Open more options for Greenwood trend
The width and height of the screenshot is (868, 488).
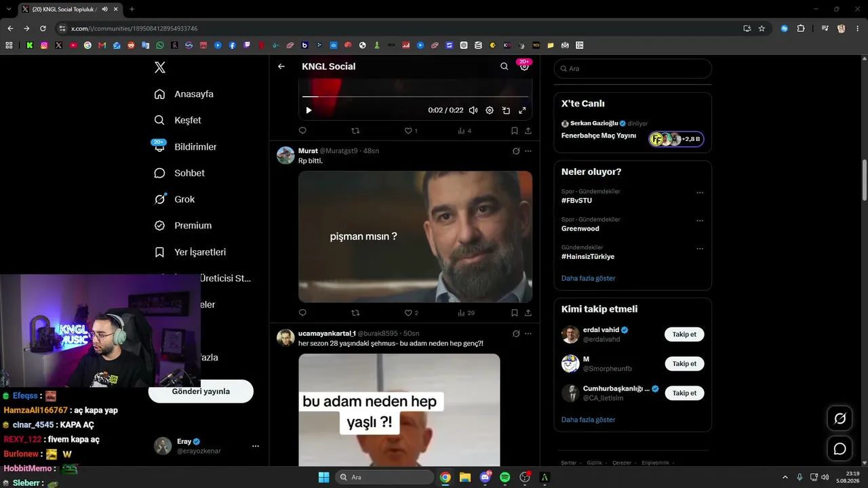tap(700, 221)
